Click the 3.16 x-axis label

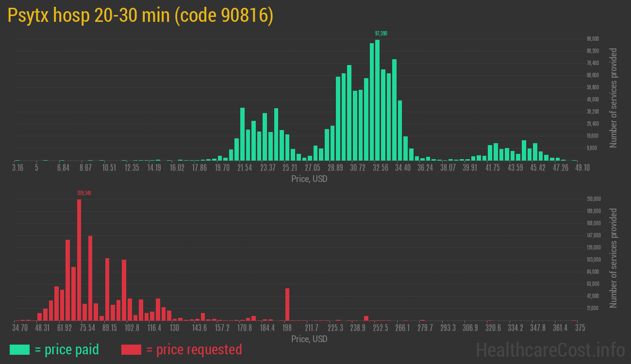17,168
